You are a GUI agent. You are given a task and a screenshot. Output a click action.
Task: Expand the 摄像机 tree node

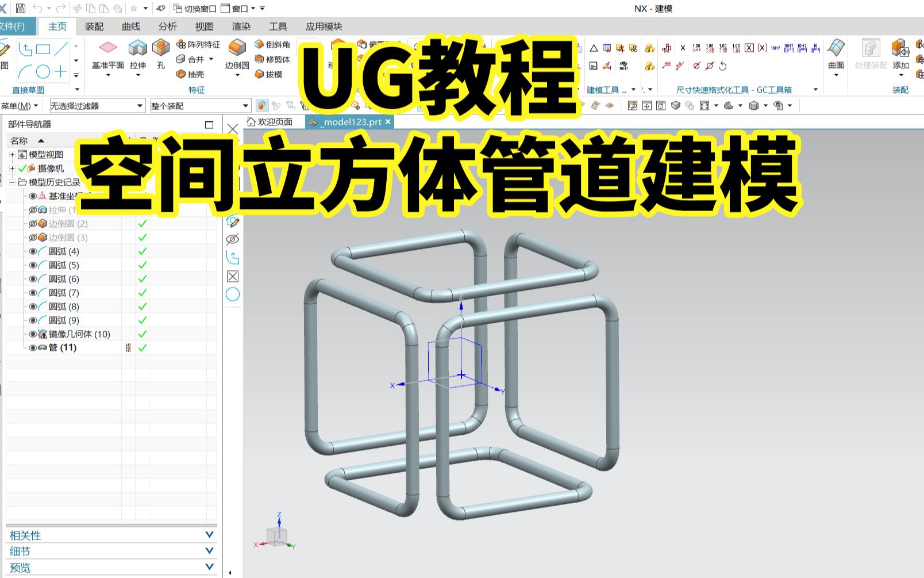point(12,169)
